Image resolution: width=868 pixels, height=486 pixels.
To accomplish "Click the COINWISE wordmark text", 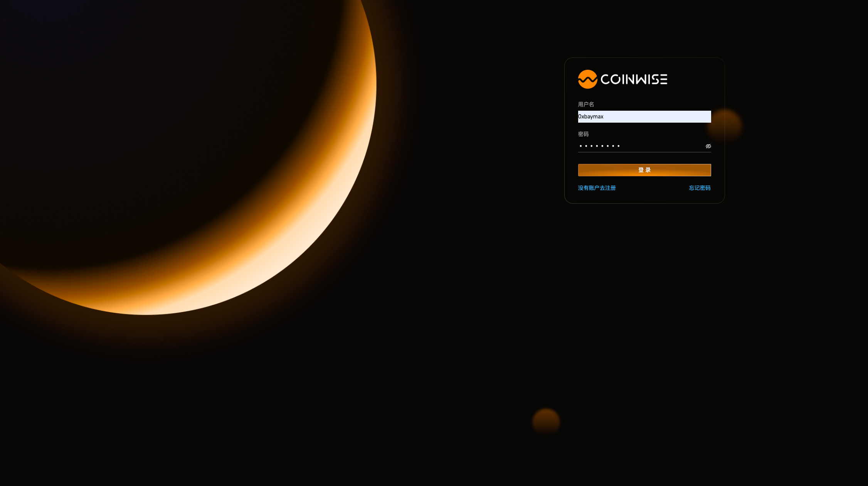I will (x=634, y=79).
